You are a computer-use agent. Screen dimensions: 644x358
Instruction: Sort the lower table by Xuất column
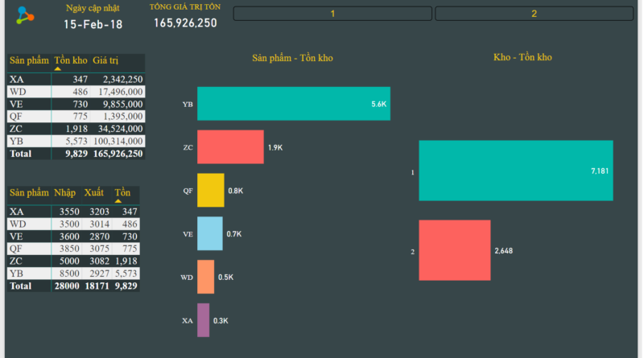pyautogui.click(x=94, y=193)
